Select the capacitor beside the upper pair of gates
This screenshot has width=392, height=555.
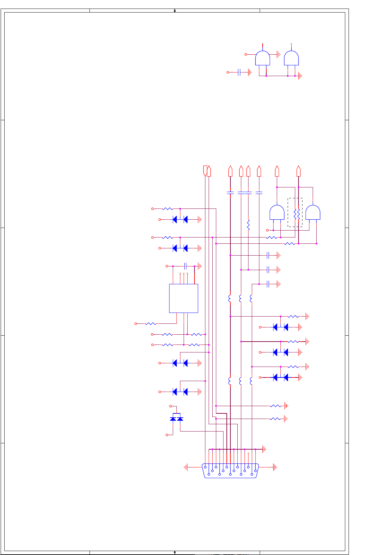tap(239, 72)
